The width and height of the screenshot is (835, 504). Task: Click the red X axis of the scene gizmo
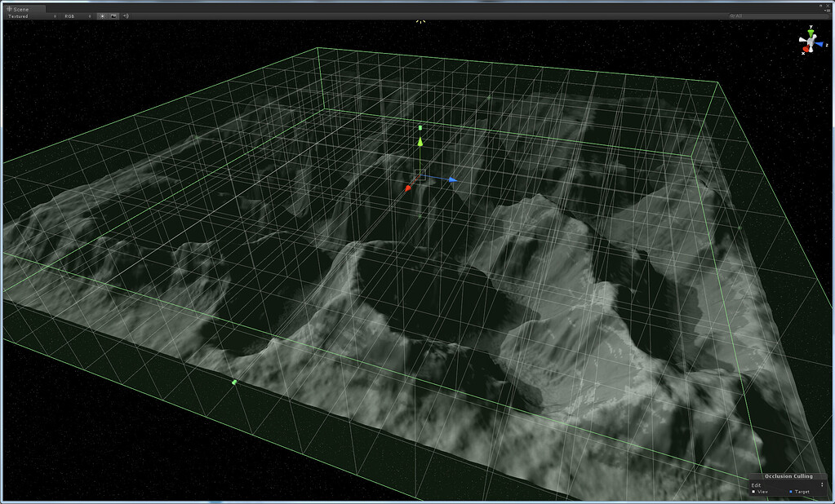tap(806, 48)
